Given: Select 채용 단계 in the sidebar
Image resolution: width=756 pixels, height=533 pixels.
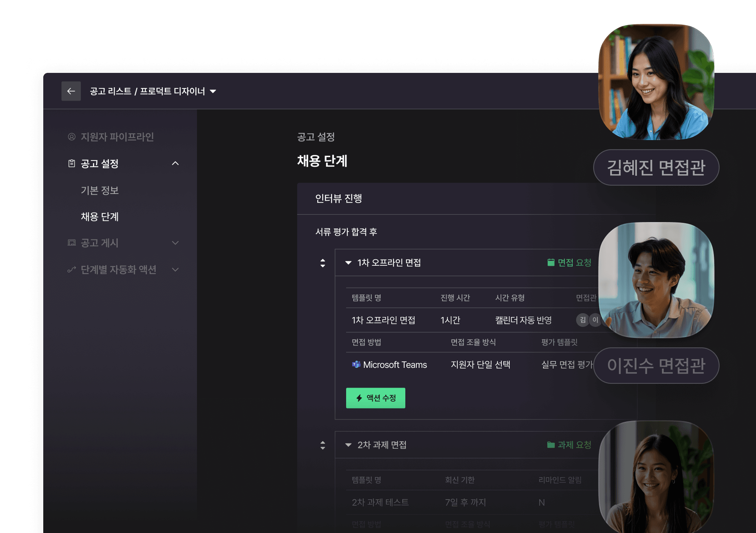Looking at the screenshot, I should 99,217.
